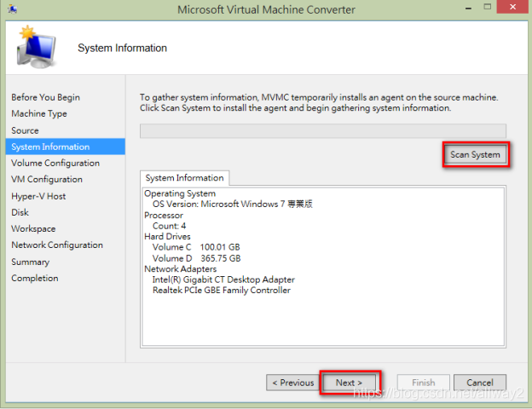Open the Workspace step
Screen dimensions: 532x409
33,229
